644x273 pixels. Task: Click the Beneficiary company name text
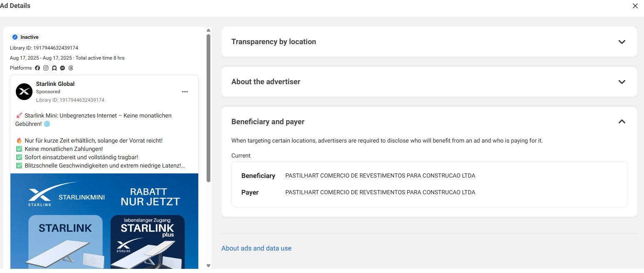pyautogui.click(x=380, y=175)
